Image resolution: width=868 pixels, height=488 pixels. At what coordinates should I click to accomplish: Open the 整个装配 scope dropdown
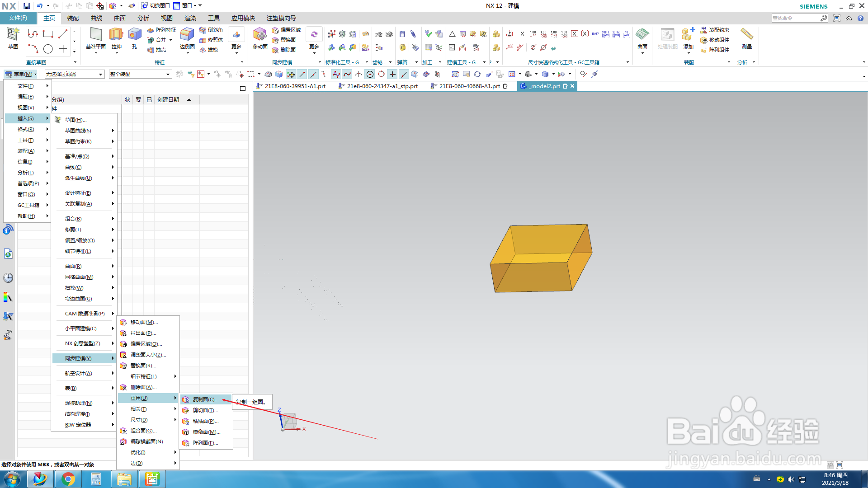[140, 74]
